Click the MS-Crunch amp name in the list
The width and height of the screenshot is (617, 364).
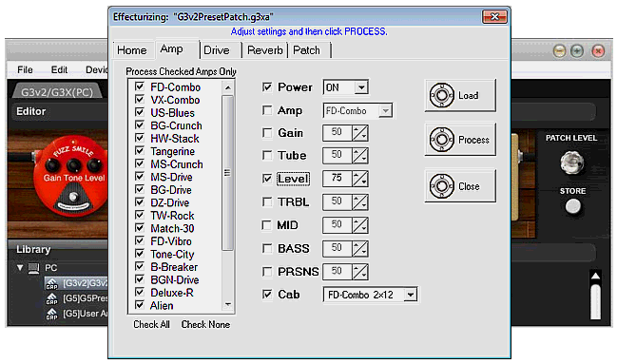[x=177, y=164]
